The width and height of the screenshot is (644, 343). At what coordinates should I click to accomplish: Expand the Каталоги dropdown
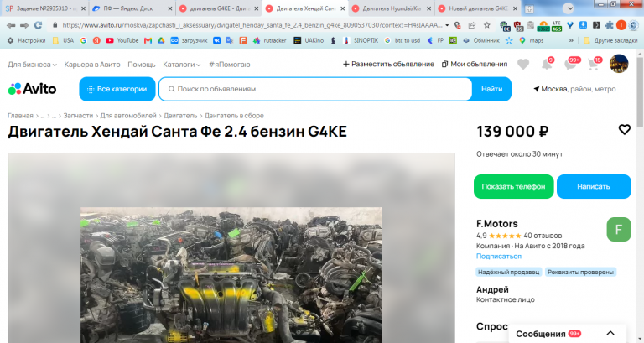[181, 65]
